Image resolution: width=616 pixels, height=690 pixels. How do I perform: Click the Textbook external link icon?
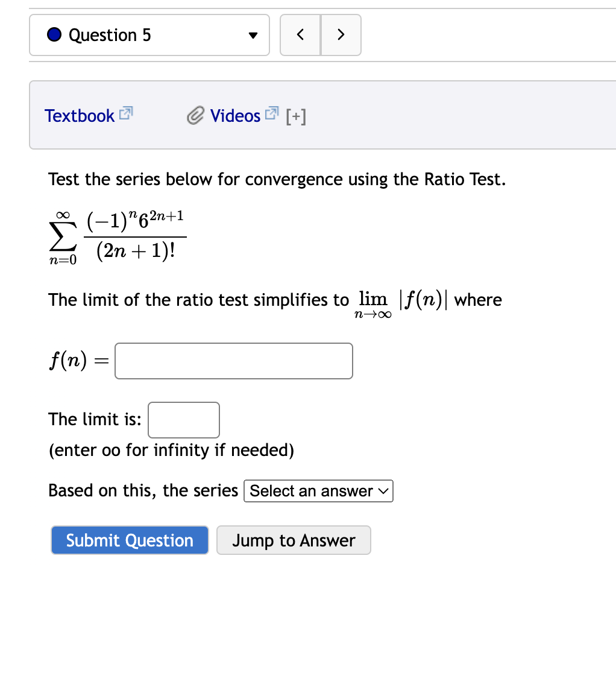125,112
